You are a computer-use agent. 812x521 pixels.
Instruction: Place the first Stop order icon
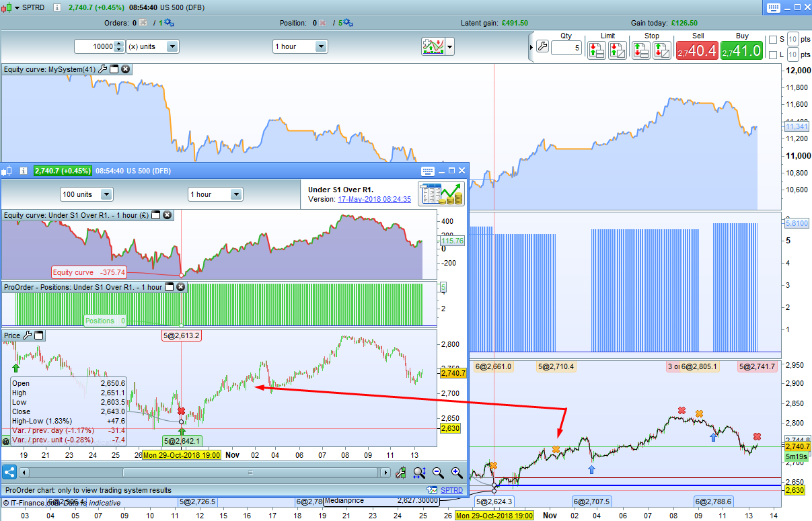click(640, 50)
